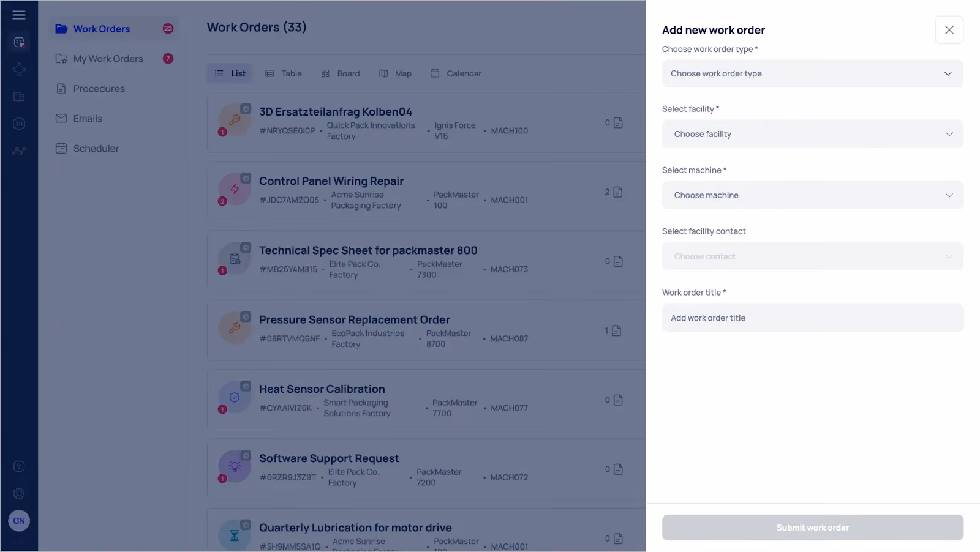Select the work orders icon in left rail
980x552 pixels.
19,42
